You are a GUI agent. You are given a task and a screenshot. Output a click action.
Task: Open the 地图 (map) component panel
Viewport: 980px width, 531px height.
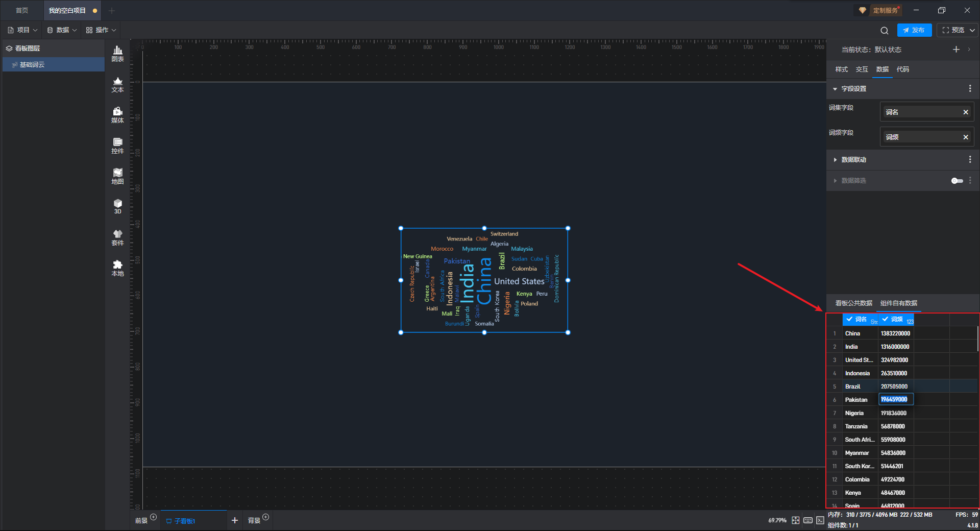(117, 176)
